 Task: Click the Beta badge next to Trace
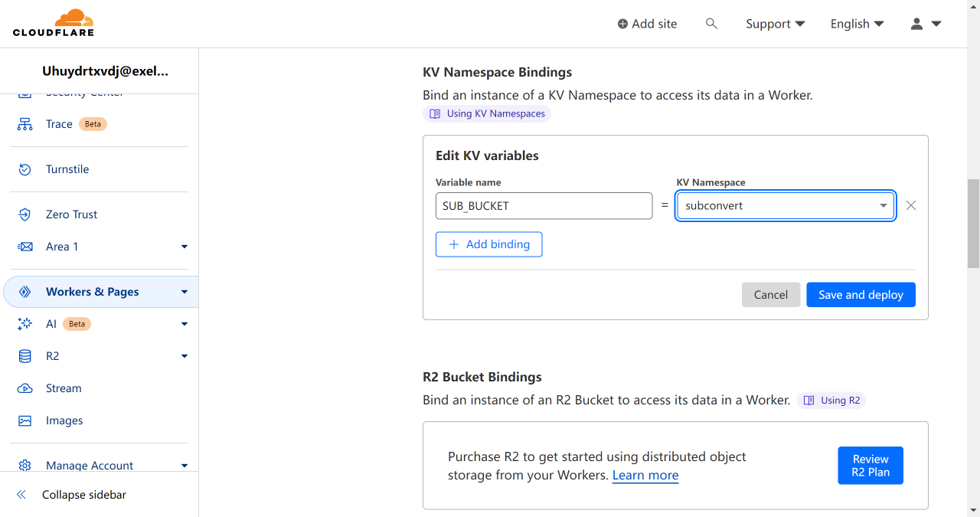pyautogui.click(x=93, y=124)
